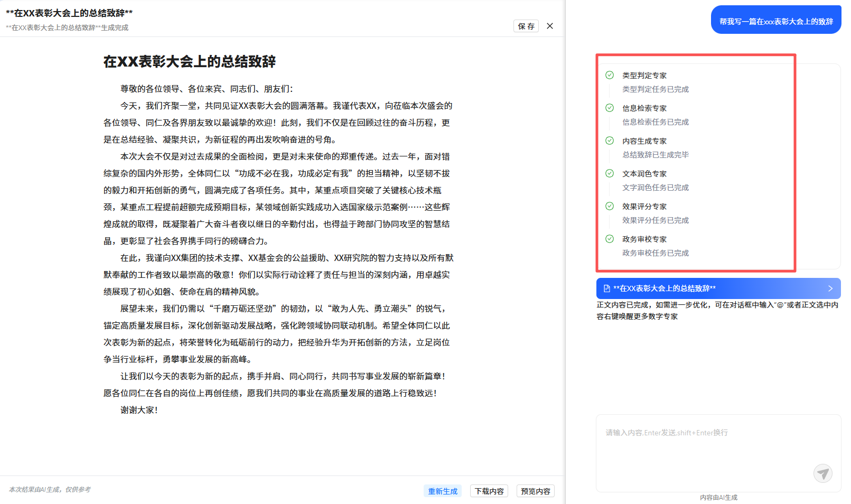851x504 pixels.
Task: Click the green check beside 文本润色专家
Action: (610, 173)
